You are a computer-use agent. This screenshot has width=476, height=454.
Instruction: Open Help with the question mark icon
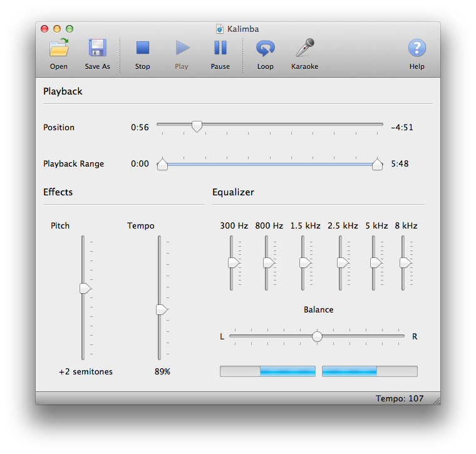point(416,48)
